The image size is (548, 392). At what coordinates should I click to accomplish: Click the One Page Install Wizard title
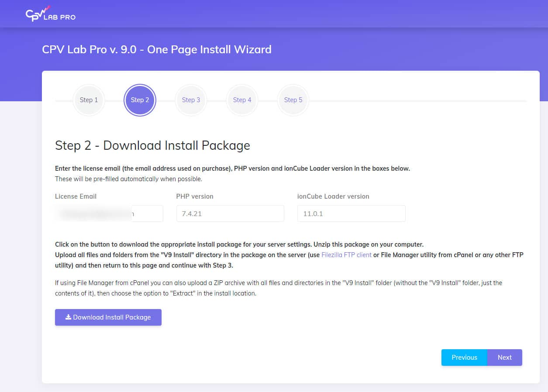(156, 49)
